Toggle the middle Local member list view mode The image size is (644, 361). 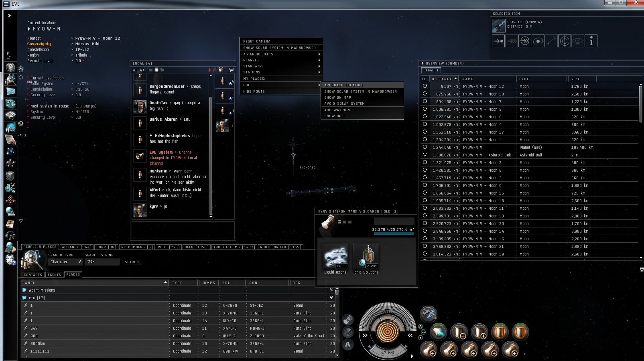156,70
